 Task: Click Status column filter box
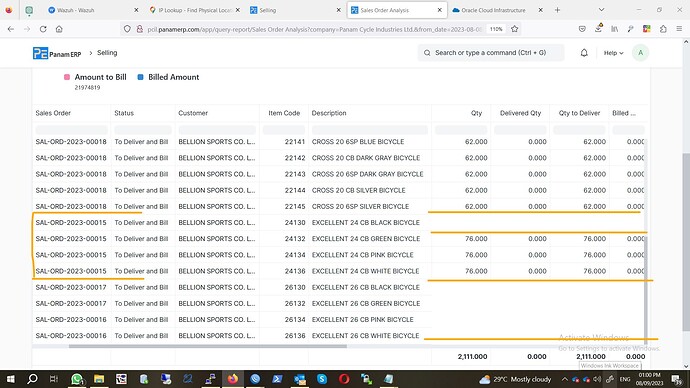coord(143,130)
